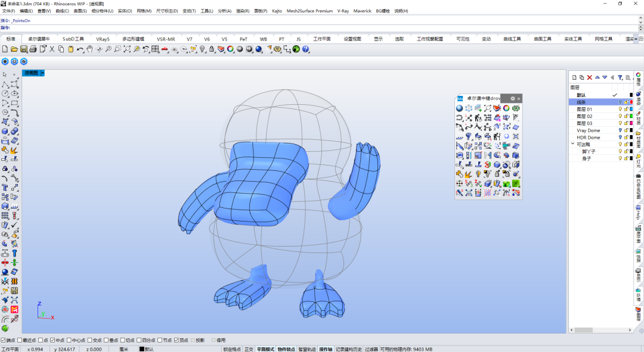Image resolution: width=644 pixels, height=352 pixels.
Task: Move layer up with the up triangle
Action: (597, 77)
